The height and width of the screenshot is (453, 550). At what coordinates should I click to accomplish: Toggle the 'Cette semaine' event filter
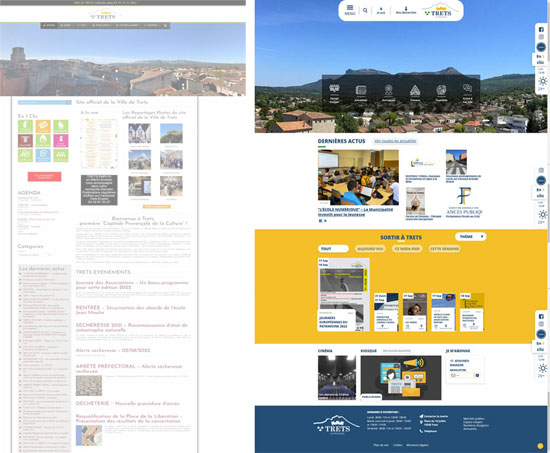[444, 249]
